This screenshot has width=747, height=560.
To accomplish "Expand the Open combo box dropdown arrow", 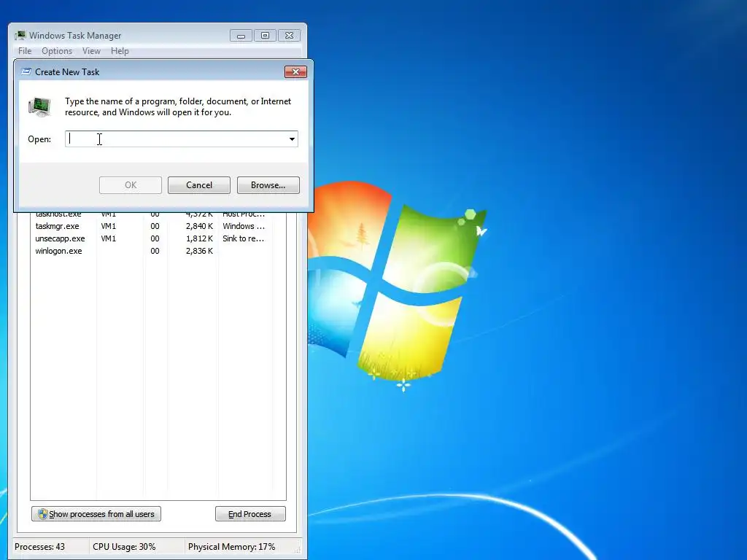I will (x=292, y=139).
